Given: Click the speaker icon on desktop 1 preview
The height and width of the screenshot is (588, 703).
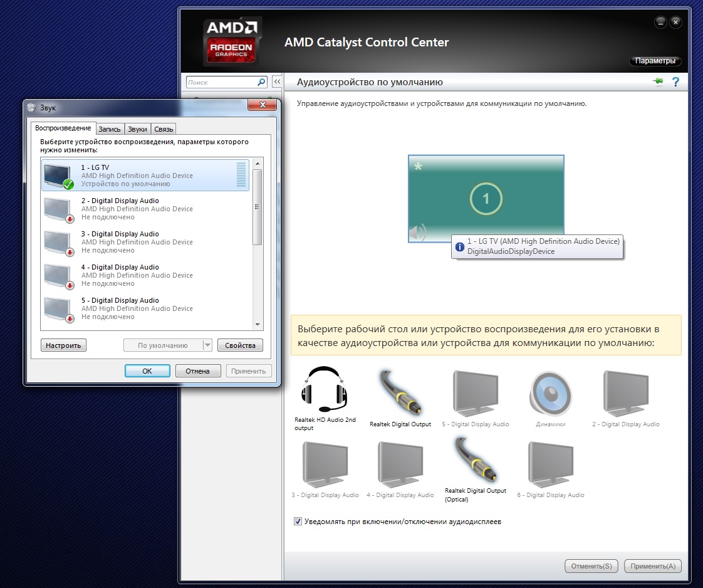Looking at the screenshot, I should tap(417, 233).
